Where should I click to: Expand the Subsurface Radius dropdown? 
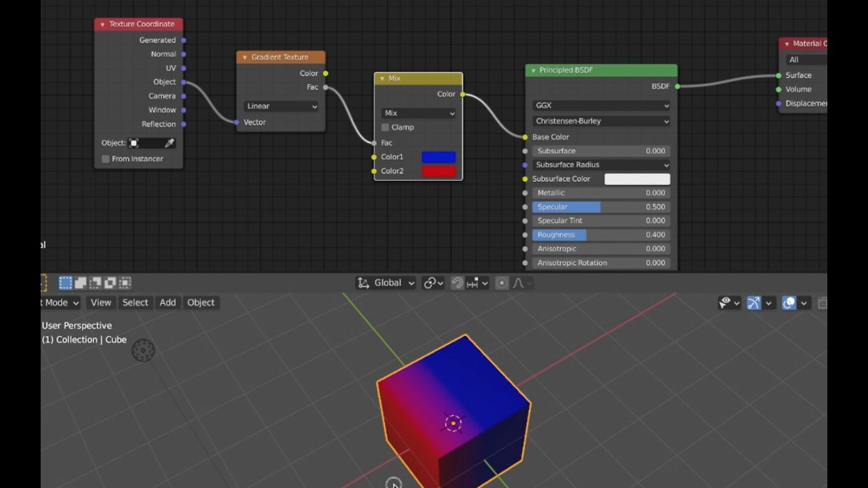(601, 165)
